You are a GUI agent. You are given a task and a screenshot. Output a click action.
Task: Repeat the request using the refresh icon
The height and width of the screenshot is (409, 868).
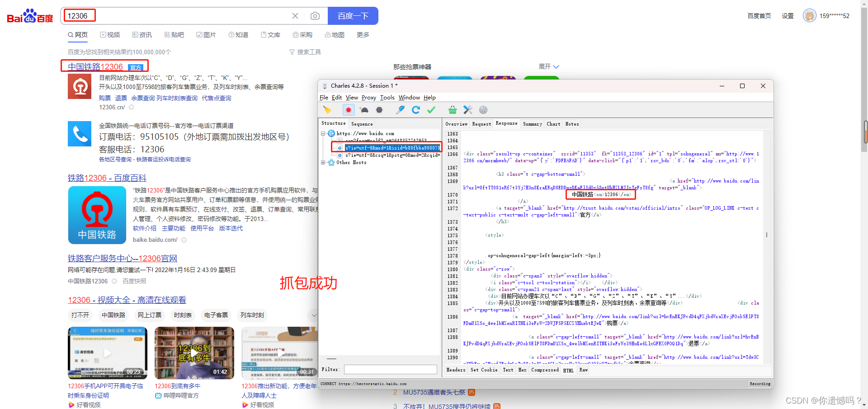(x=416, y=110)
